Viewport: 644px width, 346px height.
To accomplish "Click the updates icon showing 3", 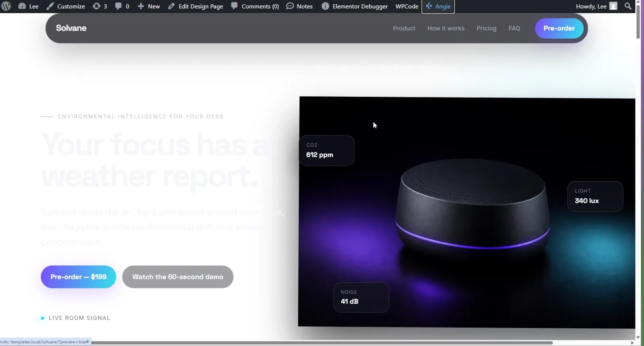I will tap(97, 6).
